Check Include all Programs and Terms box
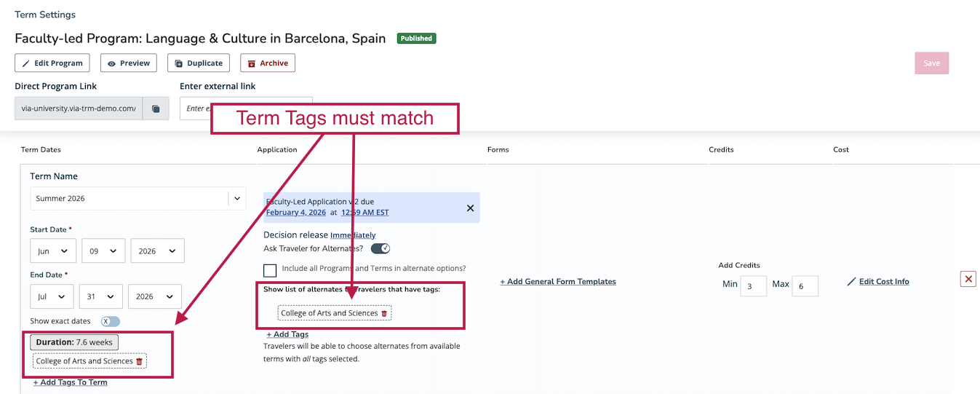The width and height of the screenshot is (980, 394). point(270,270)
